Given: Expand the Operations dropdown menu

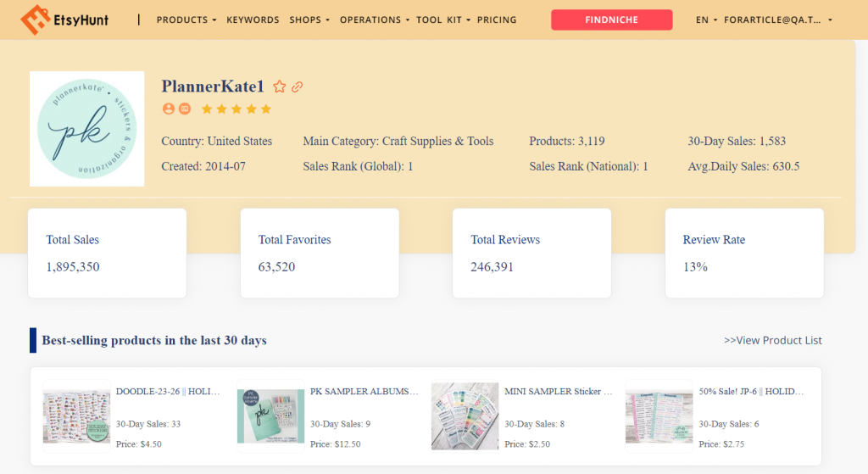Looking at the screenshot, I should pos(375,20).
